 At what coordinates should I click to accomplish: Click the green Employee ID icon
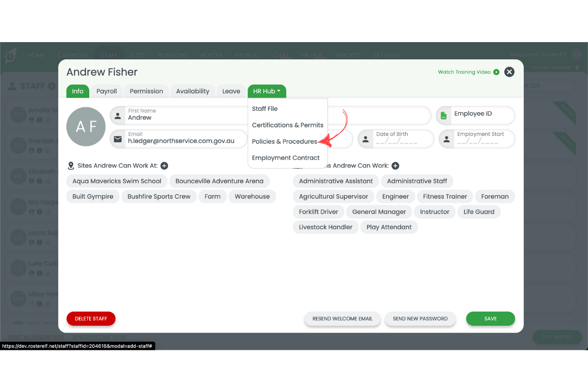point(444,116)
